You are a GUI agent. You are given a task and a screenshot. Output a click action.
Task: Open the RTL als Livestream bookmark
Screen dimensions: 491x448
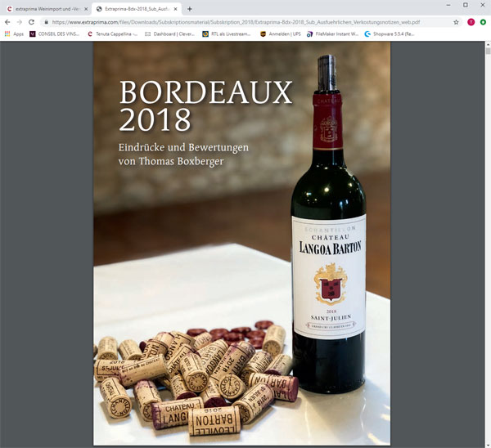click(227, 34)
